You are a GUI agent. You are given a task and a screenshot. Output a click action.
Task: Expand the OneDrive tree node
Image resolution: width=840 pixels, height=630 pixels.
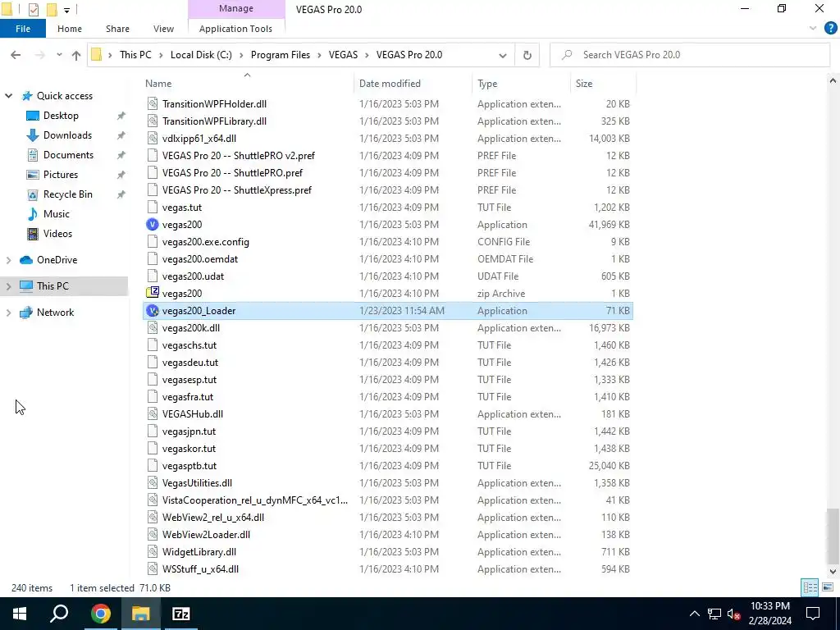[x=8, y=260]
